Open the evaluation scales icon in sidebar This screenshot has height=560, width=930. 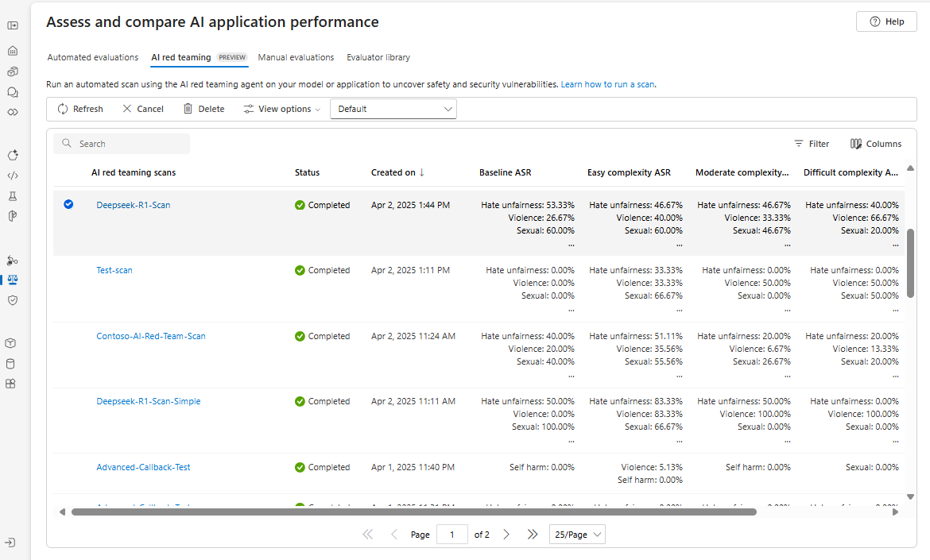[13, 280]
